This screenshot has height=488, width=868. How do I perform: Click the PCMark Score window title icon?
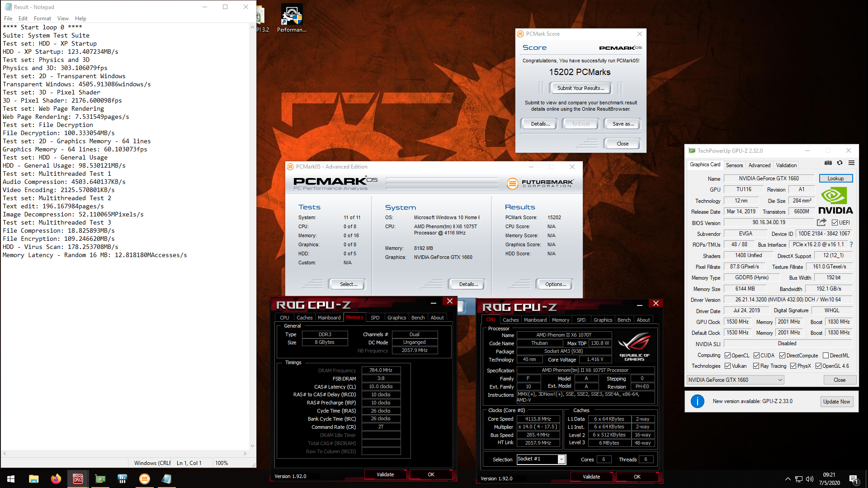pyautogui.click(x=520, y=34)
